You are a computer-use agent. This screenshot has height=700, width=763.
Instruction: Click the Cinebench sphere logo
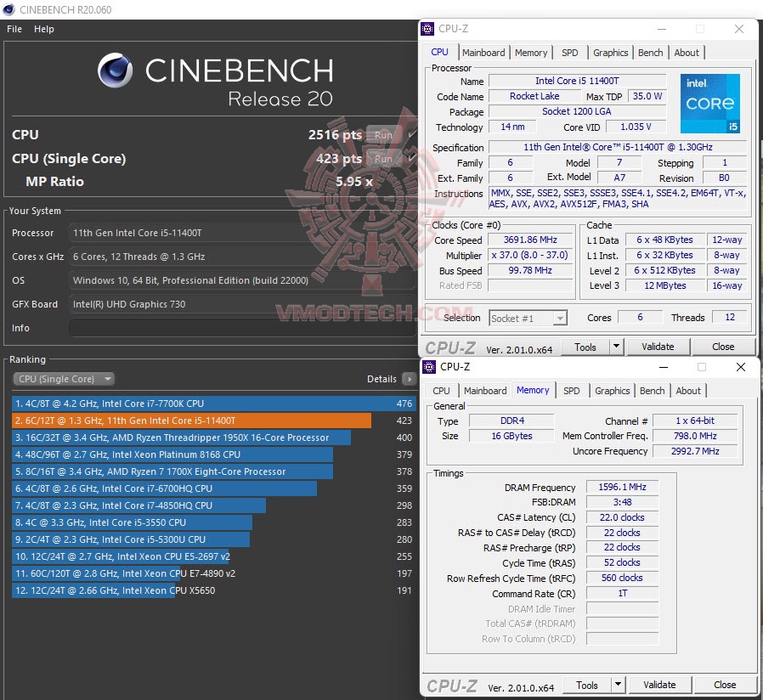click(x=116, y=71)
